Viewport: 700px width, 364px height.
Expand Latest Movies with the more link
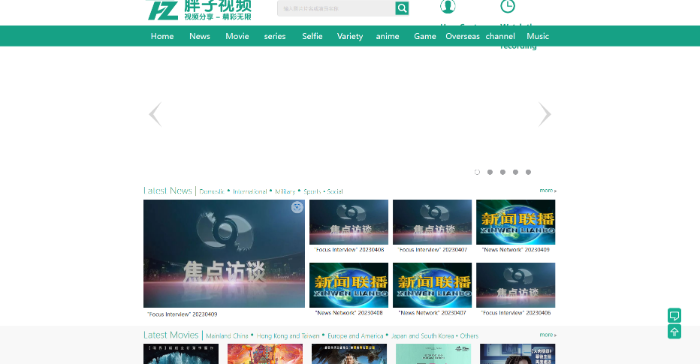548,335
